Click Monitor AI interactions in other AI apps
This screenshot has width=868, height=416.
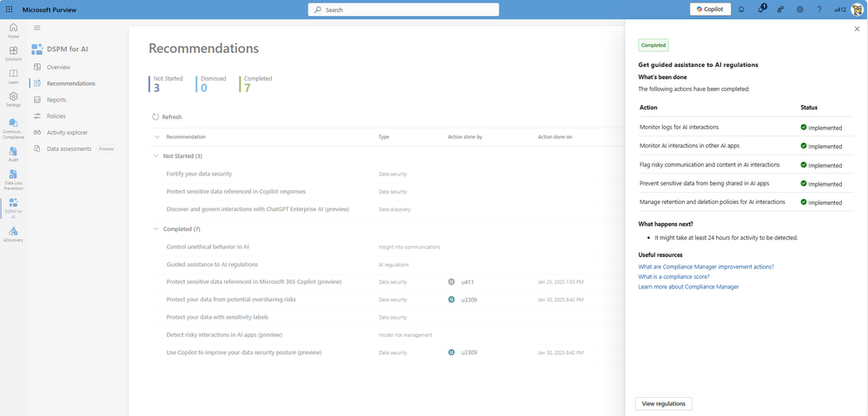click(x=689, y=146)
